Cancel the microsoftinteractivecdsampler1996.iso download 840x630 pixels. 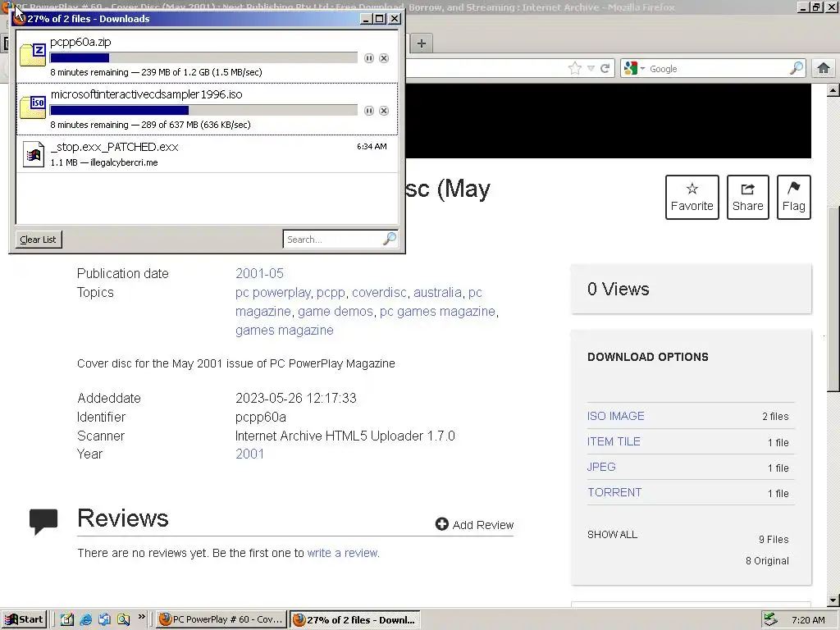click(384, 111)
